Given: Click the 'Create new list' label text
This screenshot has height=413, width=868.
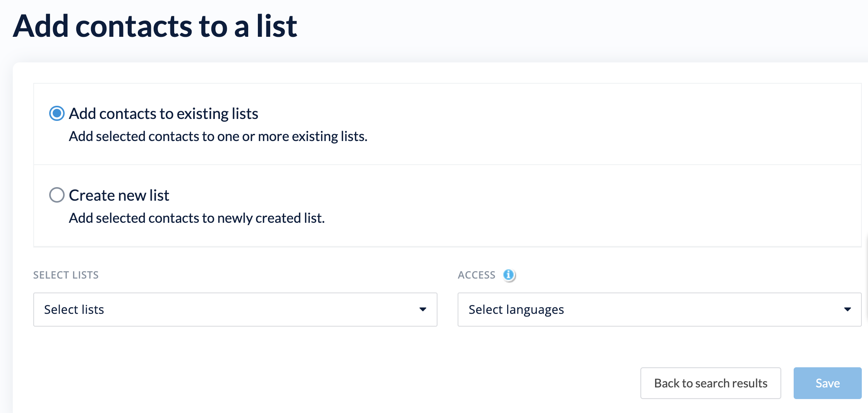Looking at the screenshot, I should click(x=119, y=195).
